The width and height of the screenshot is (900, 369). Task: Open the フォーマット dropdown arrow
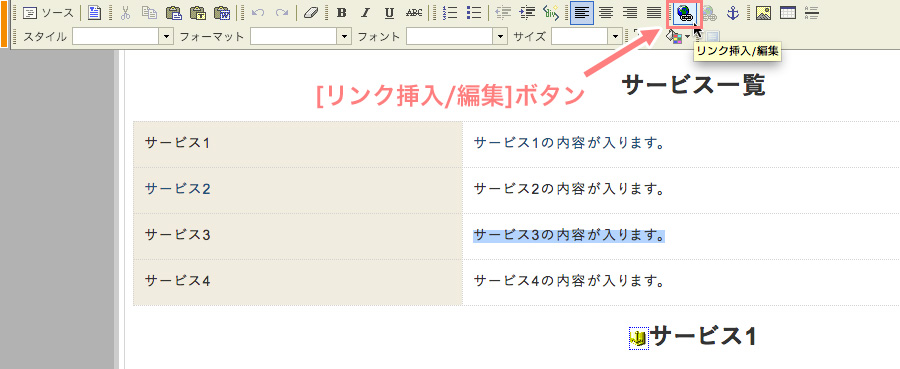tap(344, 37)
